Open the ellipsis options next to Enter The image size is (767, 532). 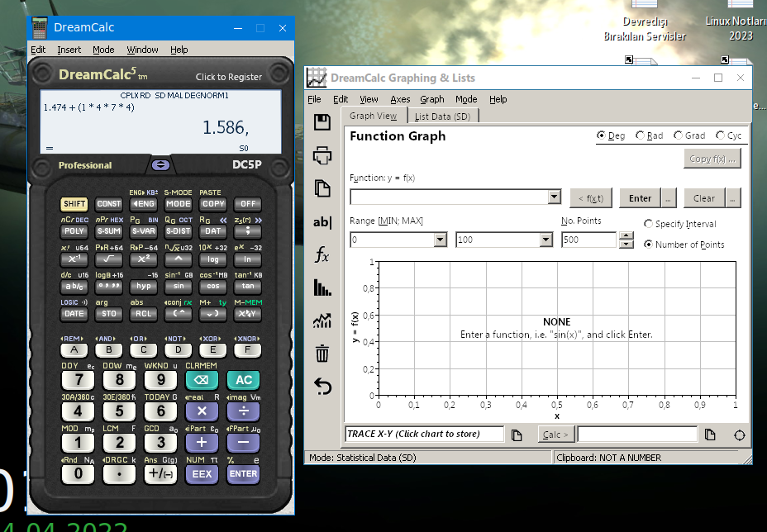click(x=668, y=198)
